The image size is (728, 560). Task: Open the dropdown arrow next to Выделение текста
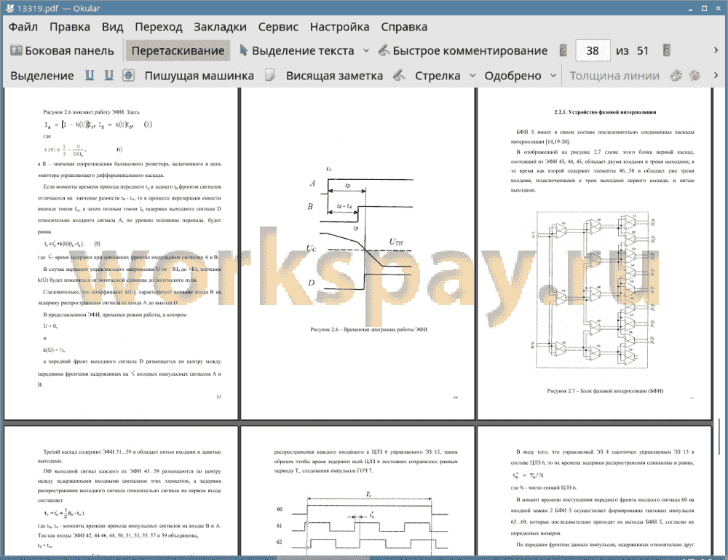pyautogui.click(x=366, y=51)
